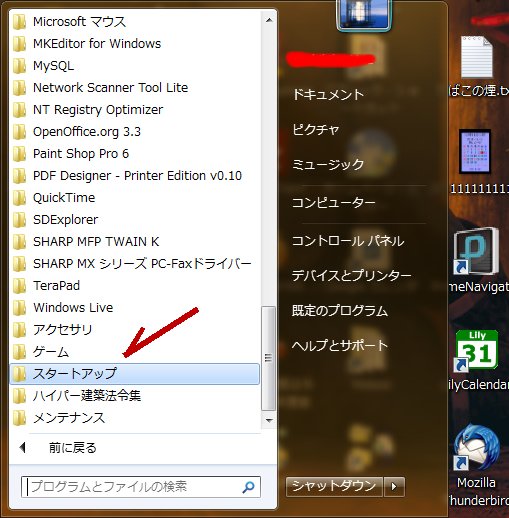Click the MKEditor for Windows folder icon
509x518 pixels.
(x=19, y=44)
